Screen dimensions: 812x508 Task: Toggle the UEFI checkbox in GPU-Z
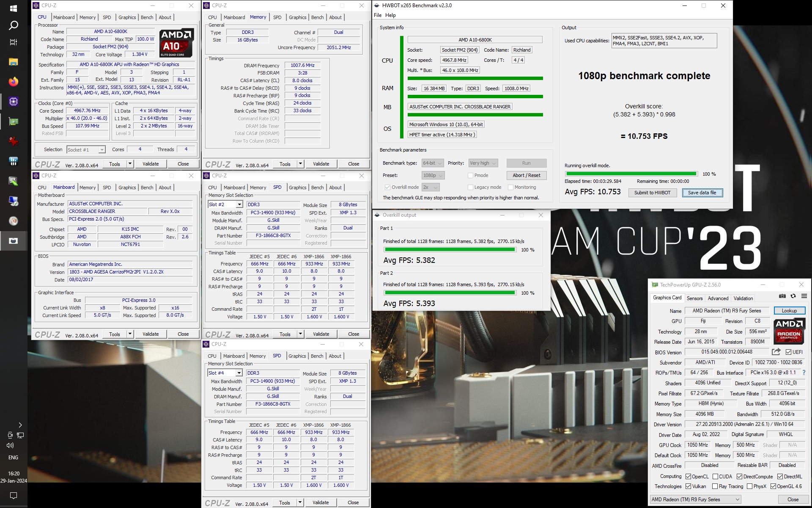tap(788, 352)
